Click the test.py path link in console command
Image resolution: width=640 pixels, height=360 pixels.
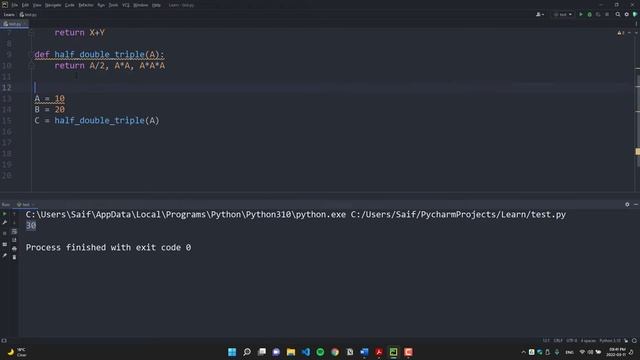point(458,214)
